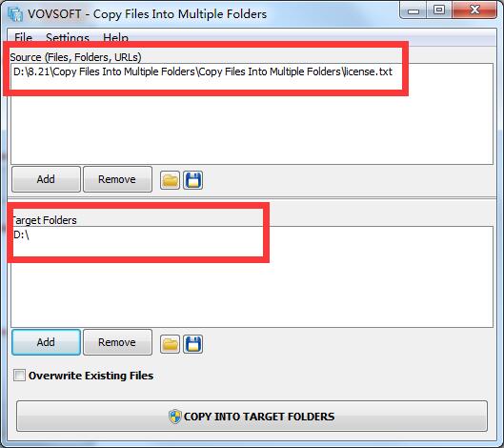504x448 pixels.
Task: Minimize the VOVSOFT window
Action: click(413, 10)
